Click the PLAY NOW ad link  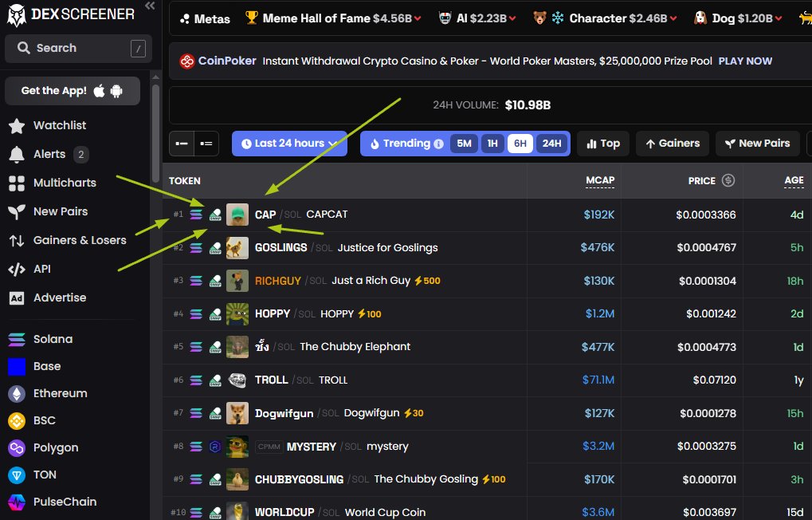pyautogui.click(x=745, y=61)
